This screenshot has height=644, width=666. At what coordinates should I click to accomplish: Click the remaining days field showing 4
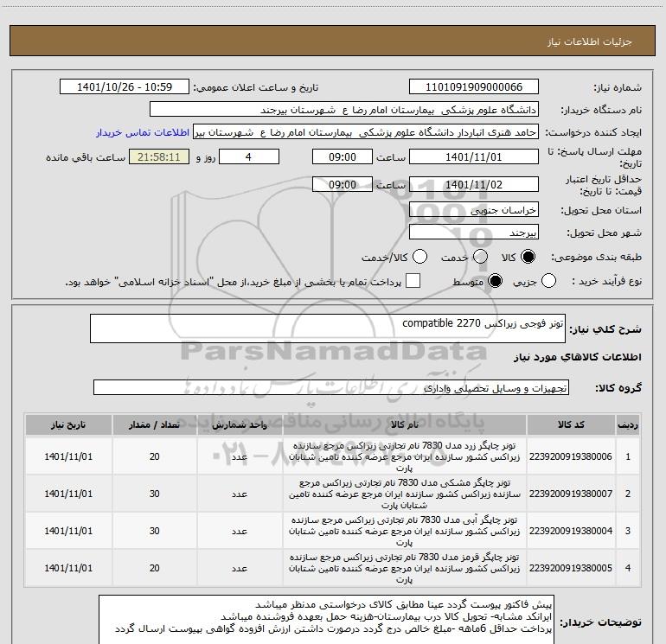pos(249,157)
